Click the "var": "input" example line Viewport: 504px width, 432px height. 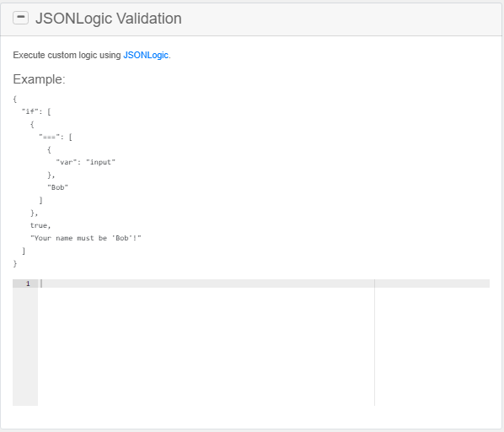85,162
